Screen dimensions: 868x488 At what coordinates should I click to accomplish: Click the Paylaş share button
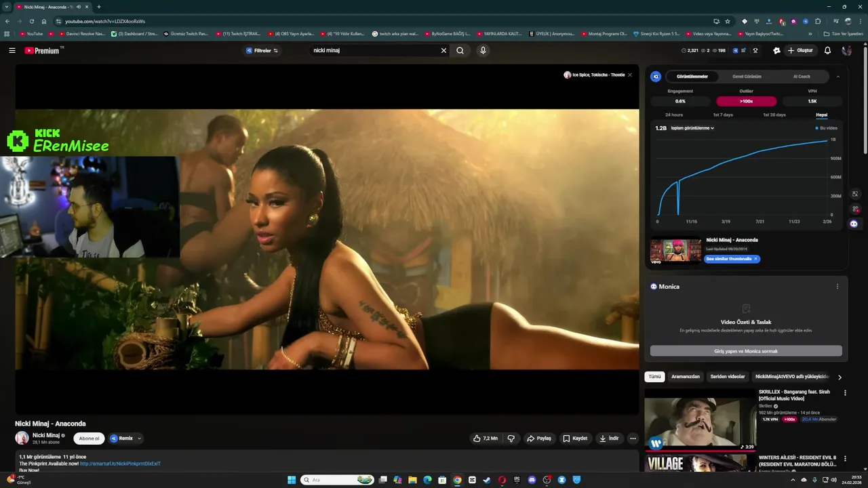539,439
